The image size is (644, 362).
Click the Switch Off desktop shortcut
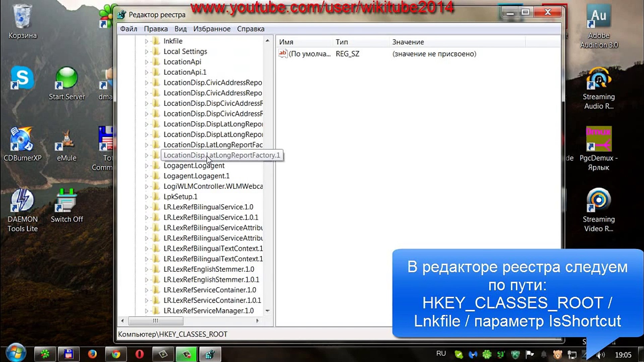(x=67, y=206)
